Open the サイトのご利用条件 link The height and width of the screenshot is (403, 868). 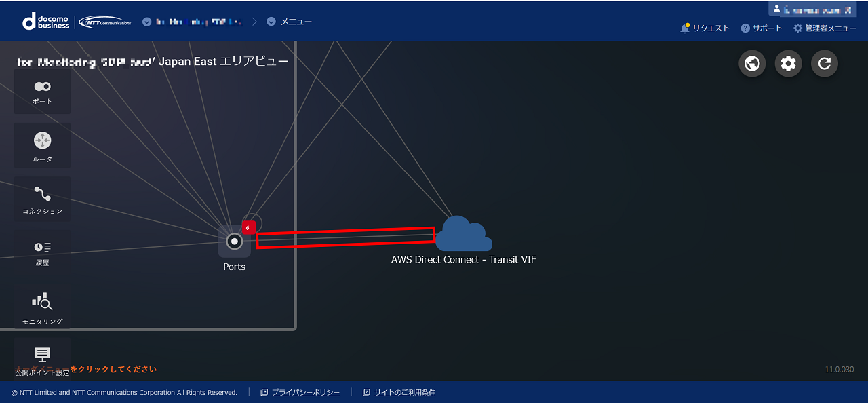coord(404,392)
